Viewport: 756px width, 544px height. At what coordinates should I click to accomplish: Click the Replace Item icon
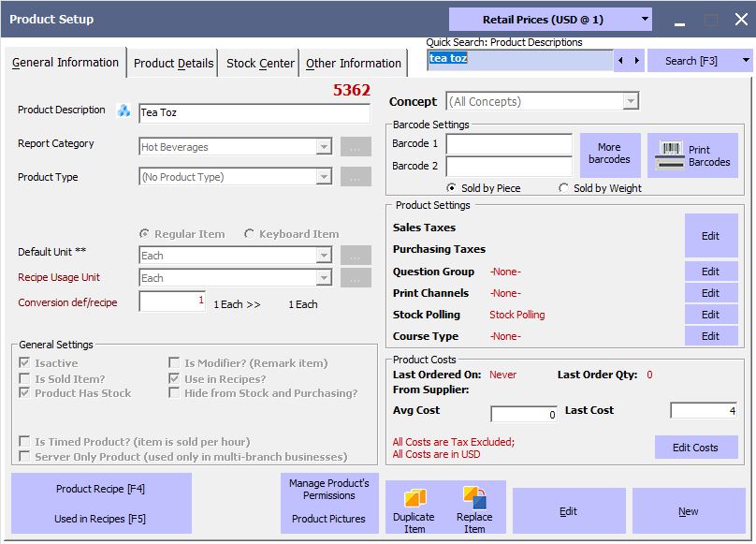475,498
